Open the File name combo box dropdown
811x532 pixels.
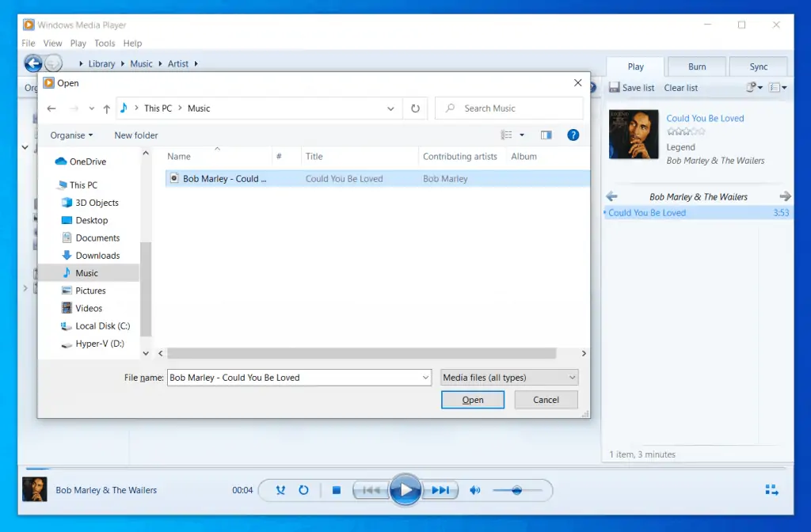pyautogui.click(x=425, y=378)
